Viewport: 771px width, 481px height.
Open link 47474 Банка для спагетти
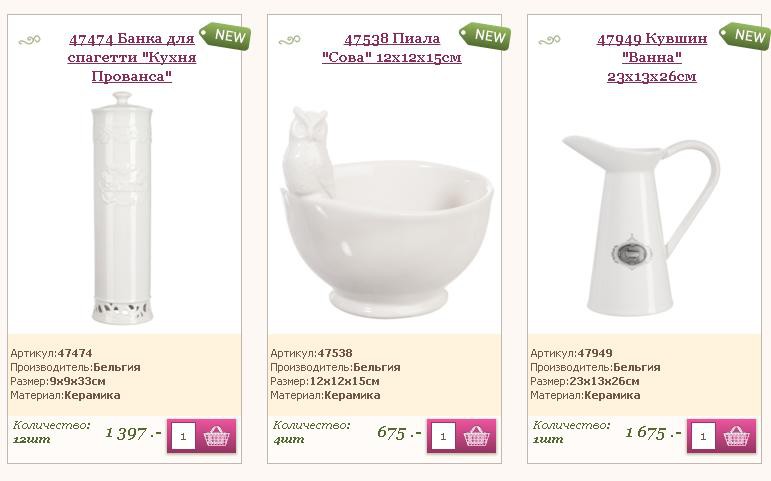(x=132, y=57)
